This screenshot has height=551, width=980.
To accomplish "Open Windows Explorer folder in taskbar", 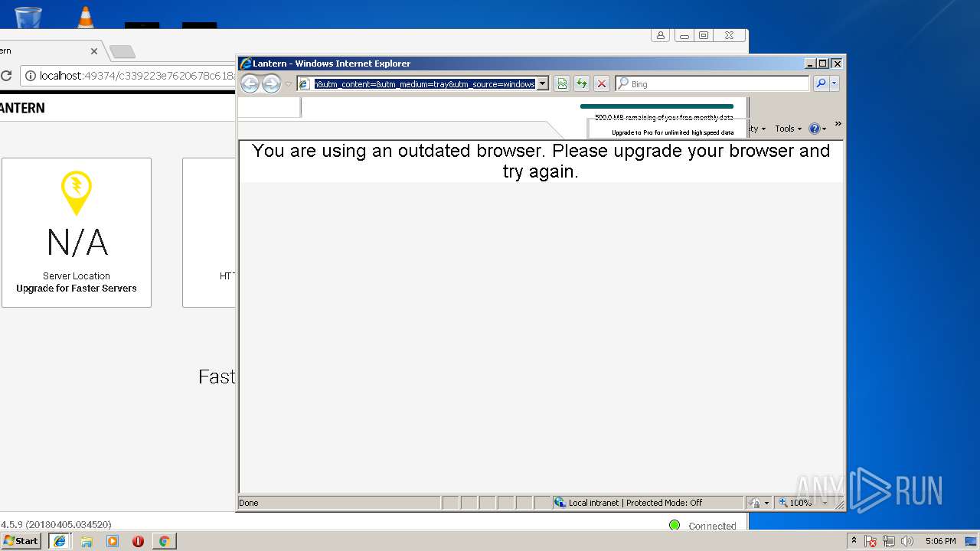I will pyautogui.click(x=87, y=541).
